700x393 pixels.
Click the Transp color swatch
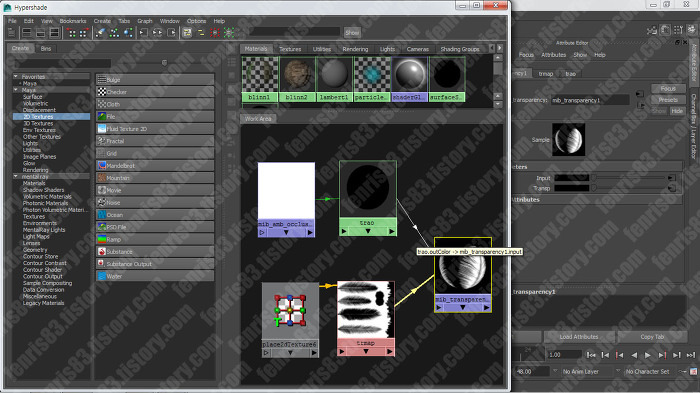(x=572, y=188)
